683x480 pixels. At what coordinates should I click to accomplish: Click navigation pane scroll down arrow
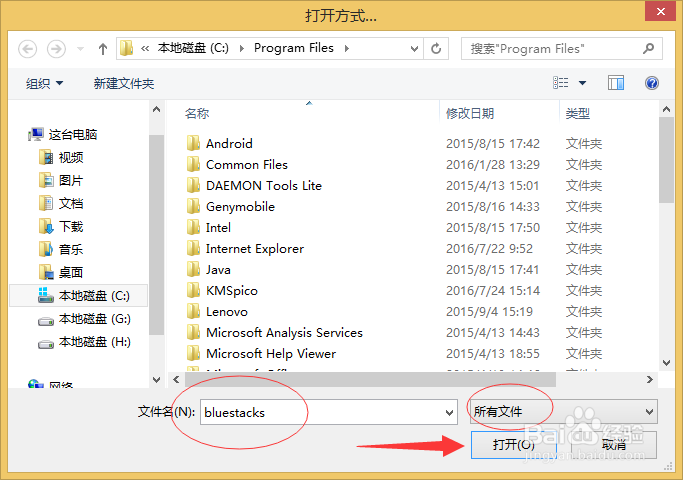click(156, 380)
